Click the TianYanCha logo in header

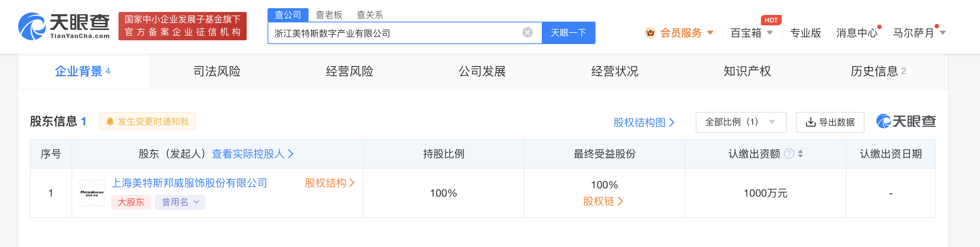click(x=64, y=26)
